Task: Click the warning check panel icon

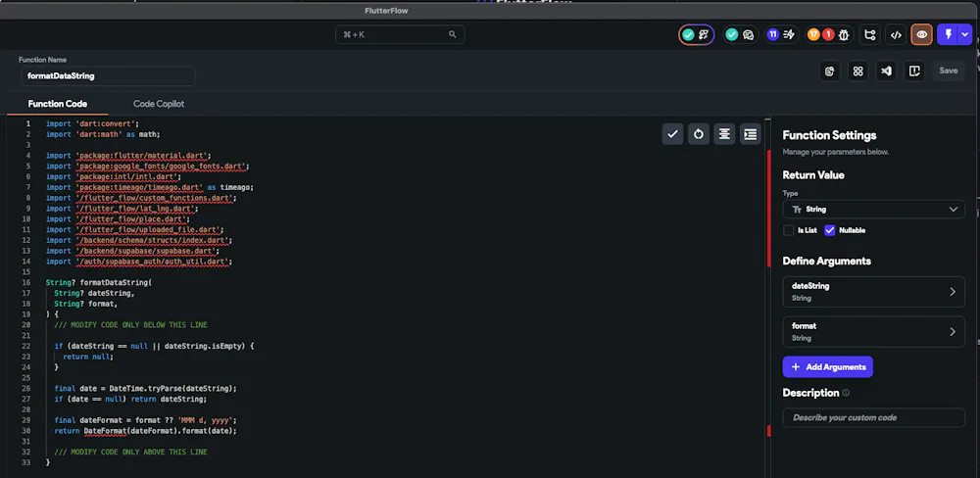Action: pyautogui.click(x=914, y=72)
